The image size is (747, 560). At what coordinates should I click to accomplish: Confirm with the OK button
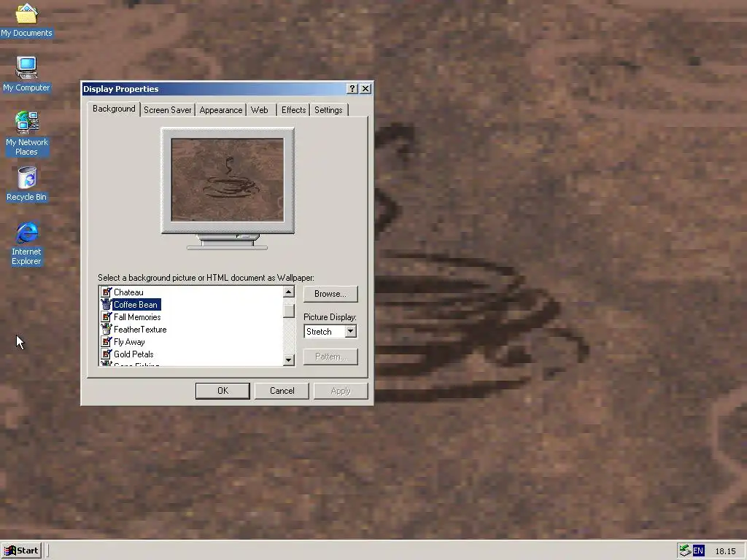click(222, 391)
